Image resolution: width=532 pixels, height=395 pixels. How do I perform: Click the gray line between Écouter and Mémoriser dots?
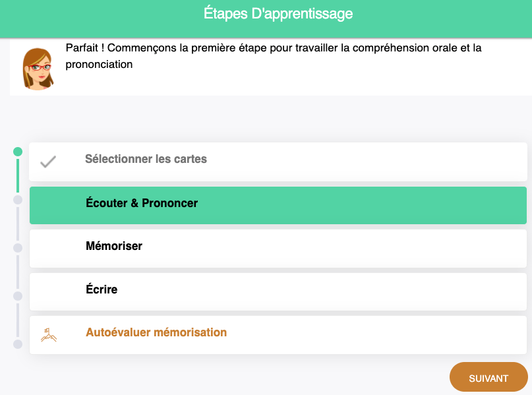tap(18, 224)
